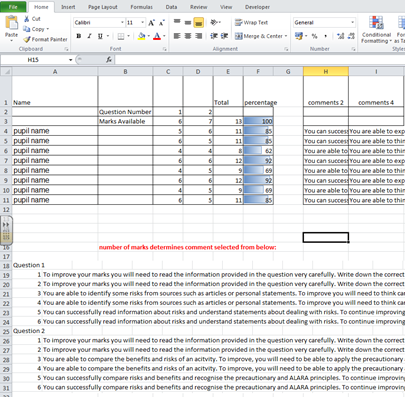Apply the yellow Fill Color swatch

click(142, 36)
